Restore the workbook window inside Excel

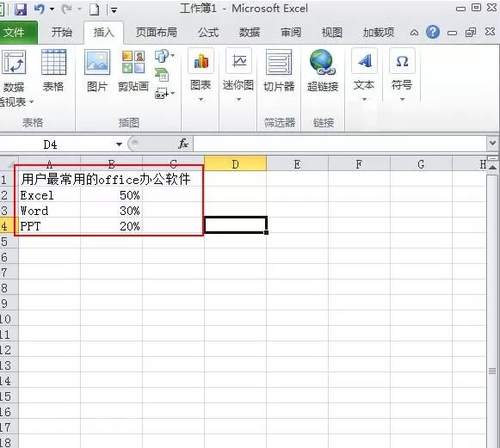pos(471,33)
